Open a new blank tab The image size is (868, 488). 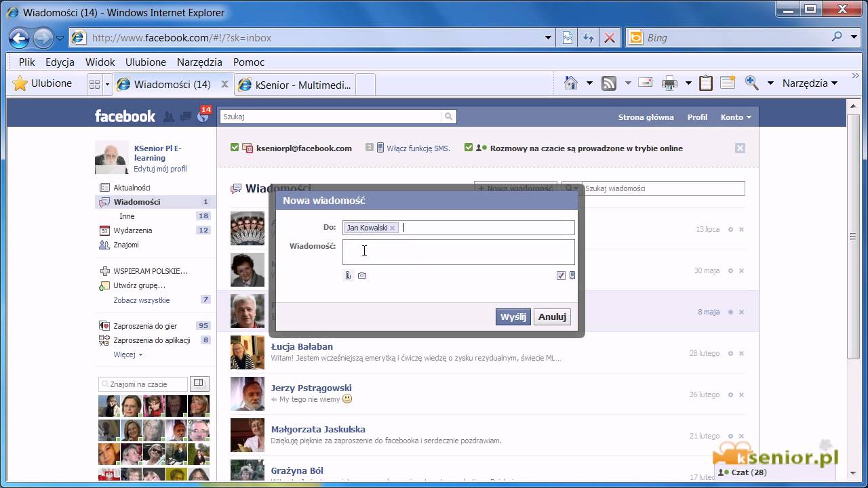click(366, 85)
